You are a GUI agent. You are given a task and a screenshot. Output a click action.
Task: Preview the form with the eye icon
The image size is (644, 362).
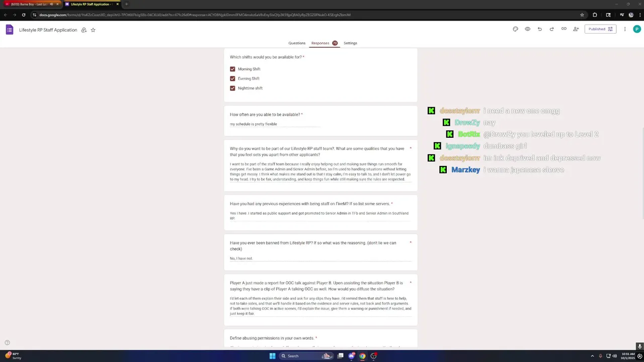pos(527,29)
